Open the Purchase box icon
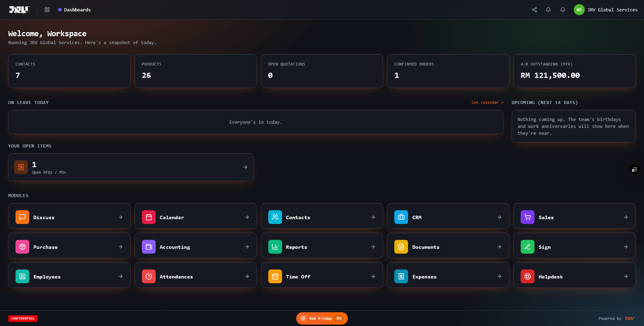 click(22, 247)
